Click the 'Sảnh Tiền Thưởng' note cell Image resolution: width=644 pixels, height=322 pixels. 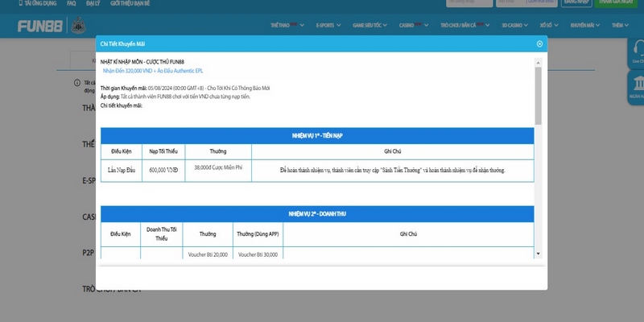tap(393, 171)
